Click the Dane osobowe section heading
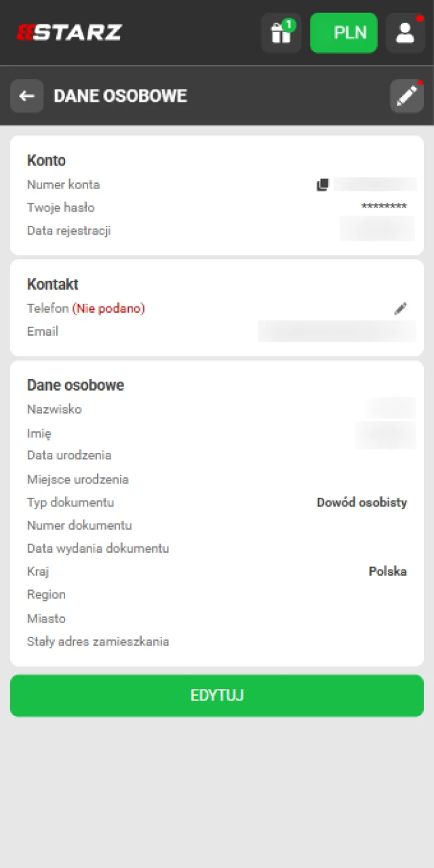 click(75, 385)
